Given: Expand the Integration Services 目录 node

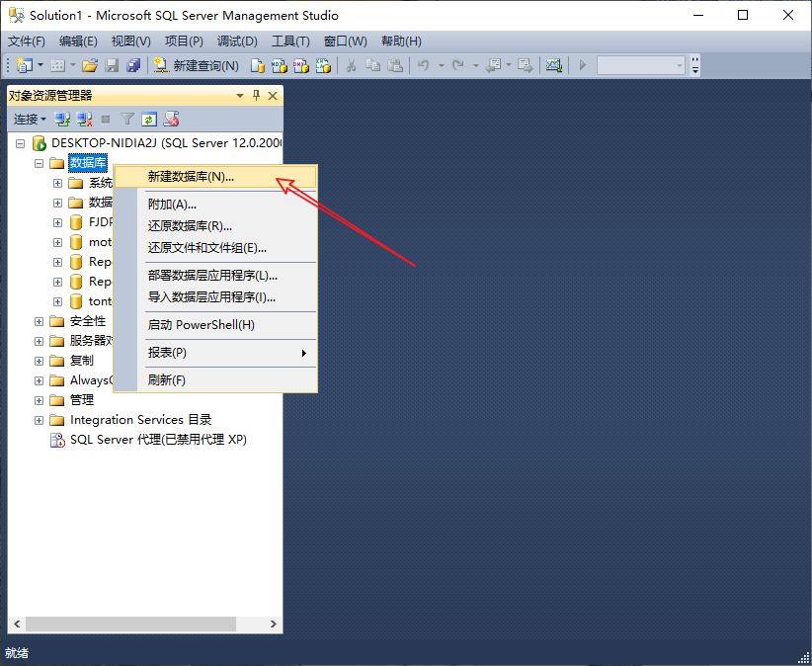Looking at the screenshot, I should tap(39, 420).
